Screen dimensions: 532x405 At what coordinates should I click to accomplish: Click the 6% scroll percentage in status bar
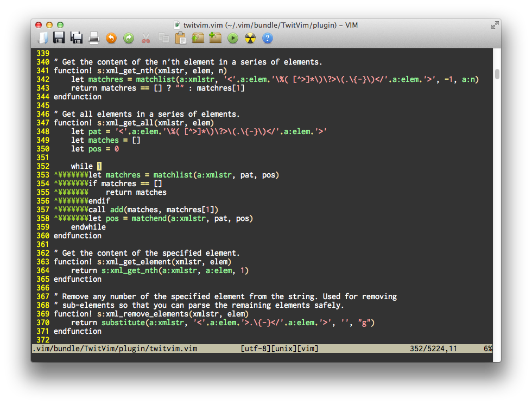point(488,349)
